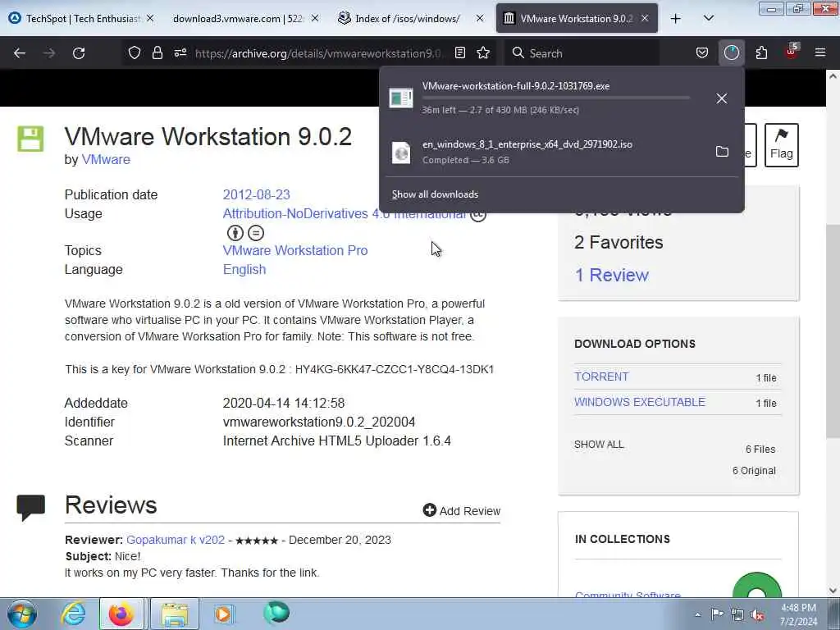Screen dimensions: 840x630
Task: Open Windows Explorer from the taskbar
Action: (175, 614)
